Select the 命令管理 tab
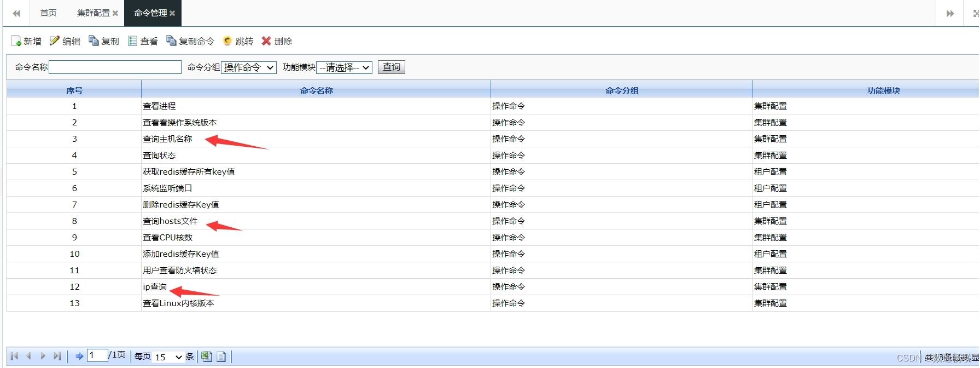 coord(150,13)
